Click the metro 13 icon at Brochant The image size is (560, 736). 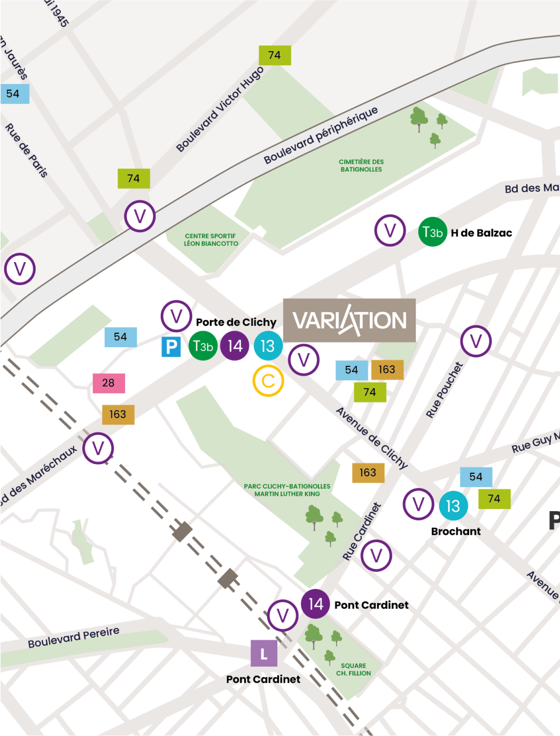click(454, 506)
